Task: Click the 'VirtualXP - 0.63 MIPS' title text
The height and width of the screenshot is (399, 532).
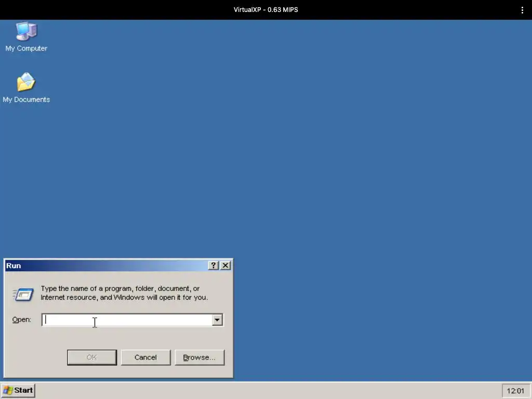Action: click(265, 10)
